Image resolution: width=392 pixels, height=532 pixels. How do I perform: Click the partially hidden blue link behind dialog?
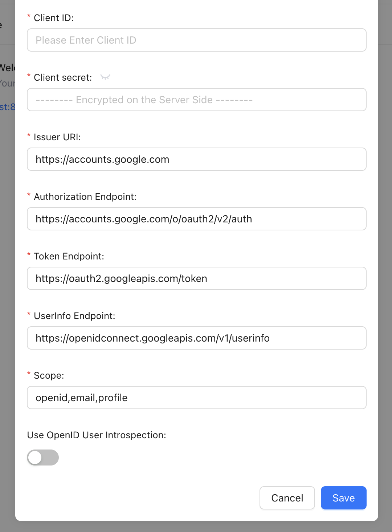click(x=8, y=107)
